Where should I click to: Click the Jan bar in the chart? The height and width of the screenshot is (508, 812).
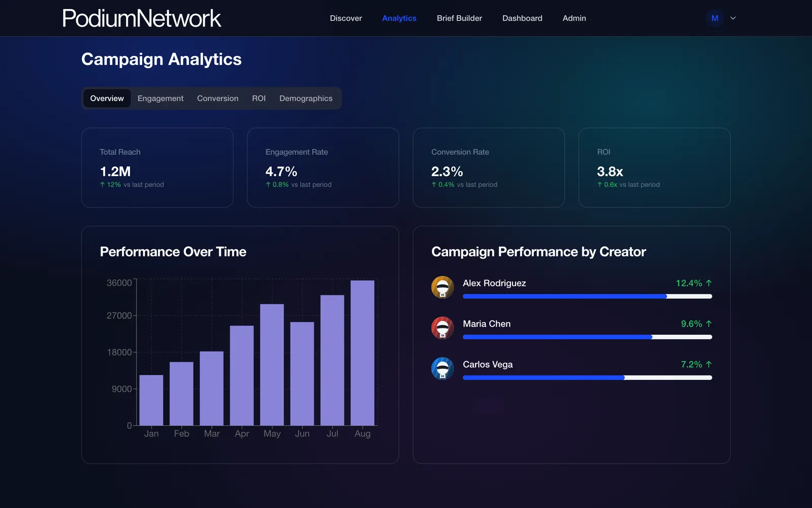point(151,400)
